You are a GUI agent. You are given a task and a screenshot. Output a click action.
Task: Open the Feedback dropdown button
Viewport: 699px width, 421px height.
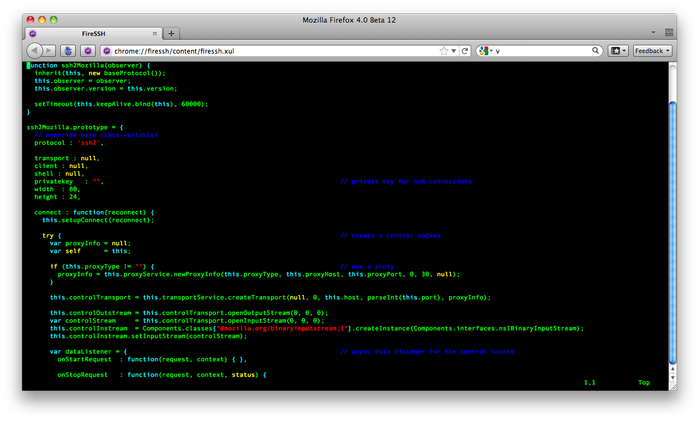[652, 51]
